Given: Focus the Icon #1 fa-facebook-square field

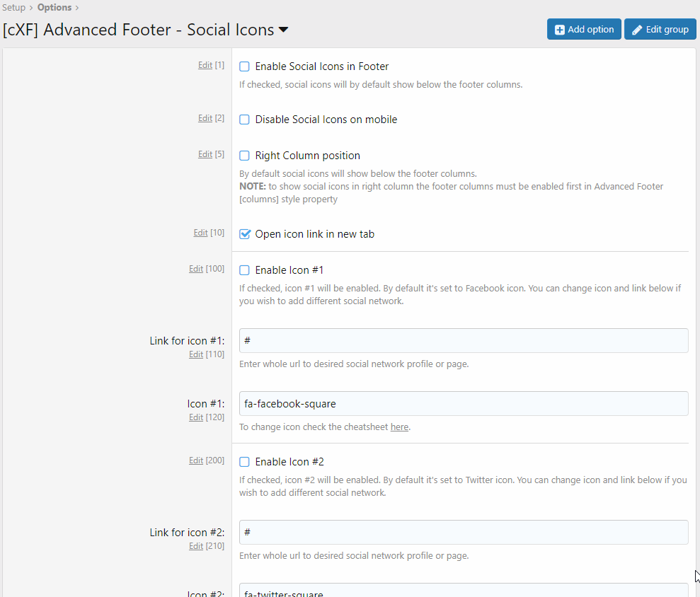Looking at the screenshot, I should [x=463, y=404].
